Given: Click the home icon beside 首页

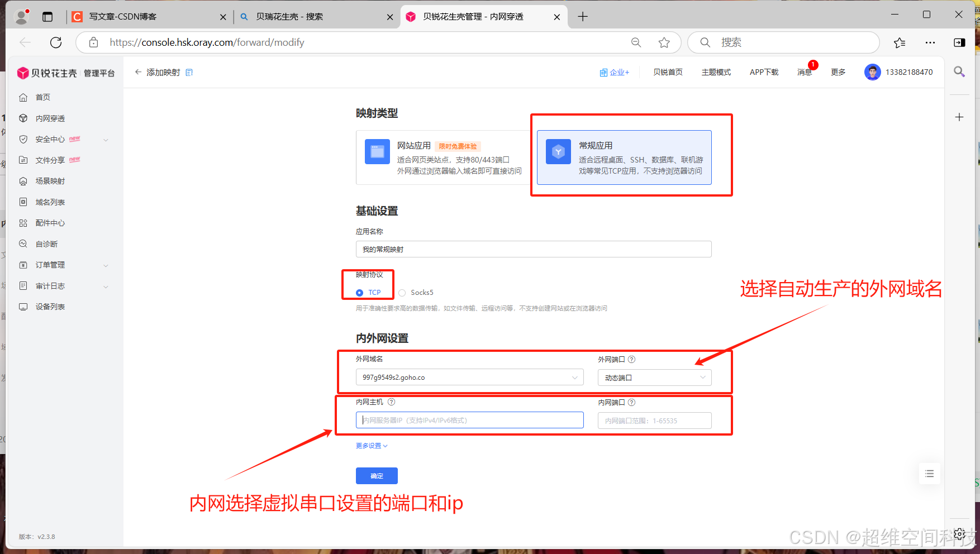Looking at the screenshot, I should click(x=23, y=97).
